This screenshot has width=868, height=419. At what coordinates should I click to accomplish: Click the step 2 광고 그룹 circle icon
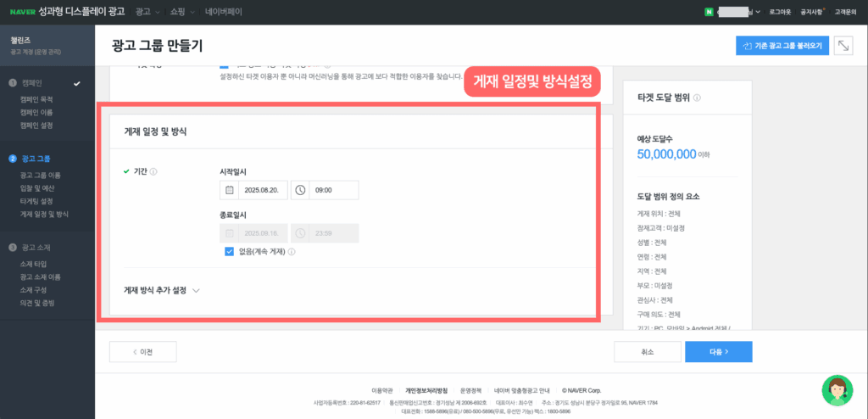click(12, 159)
